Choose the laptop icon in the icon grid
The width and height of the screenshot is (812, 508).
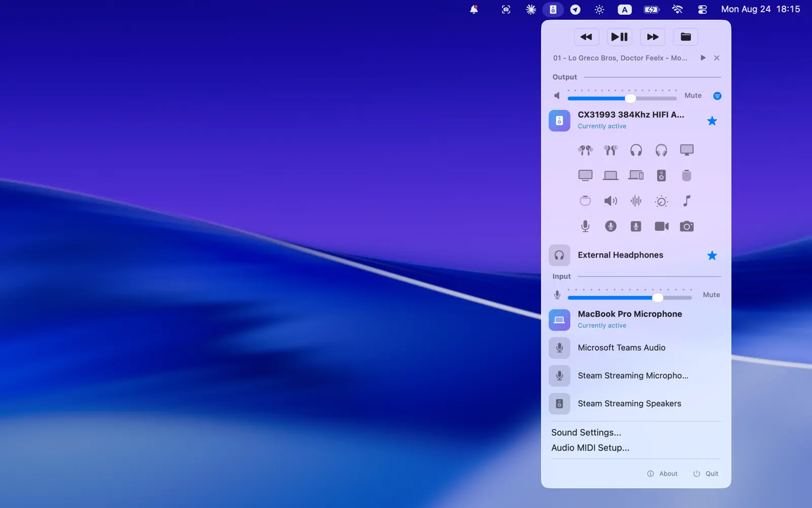[611, 176]
